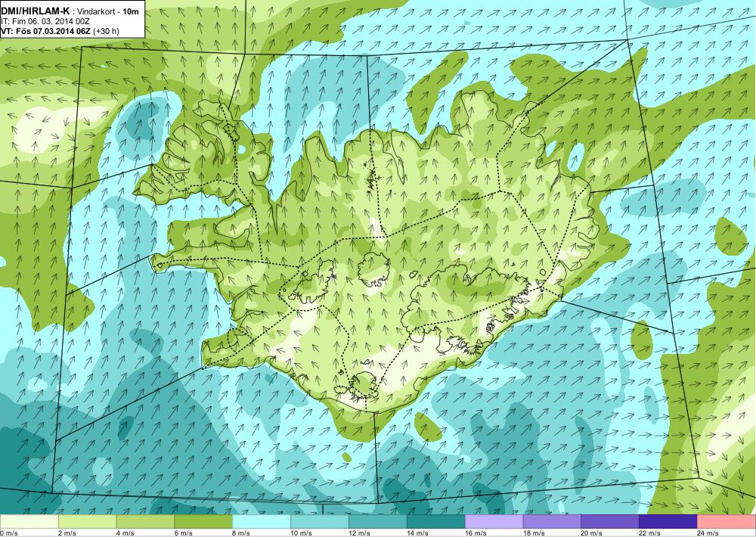Click the '18 m/s' legend label
This screenshot has height=537, width=756.
click(x=534, y=533)
